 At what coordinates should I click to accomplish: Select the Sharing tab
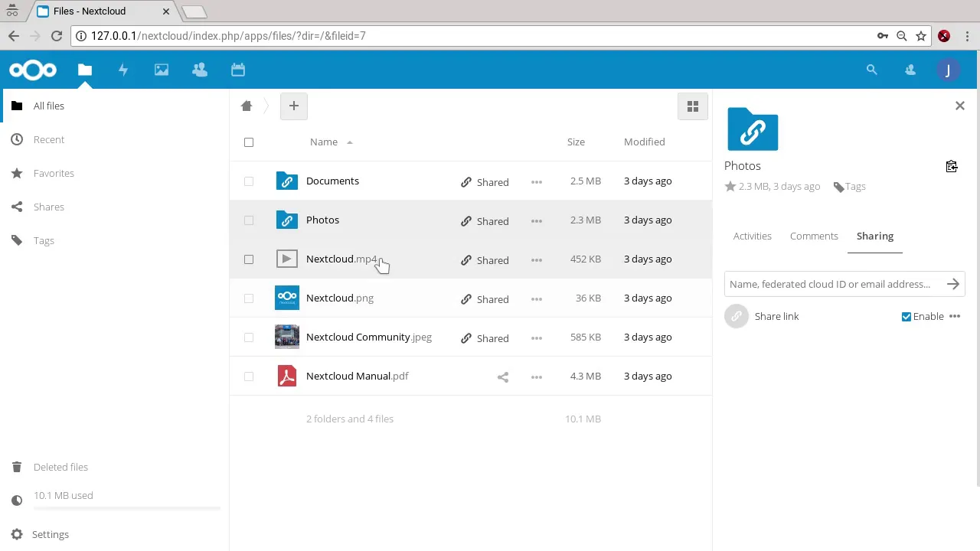pyautogui.click(x=875, y=236)
